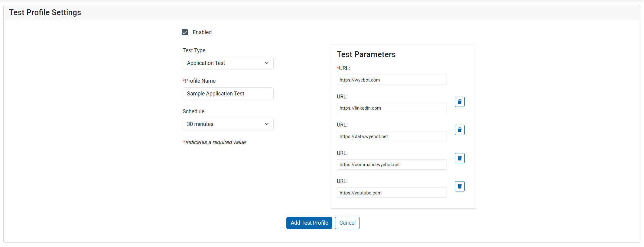
Task: Click the Add Test Profile button
Action: pos(309,223)
